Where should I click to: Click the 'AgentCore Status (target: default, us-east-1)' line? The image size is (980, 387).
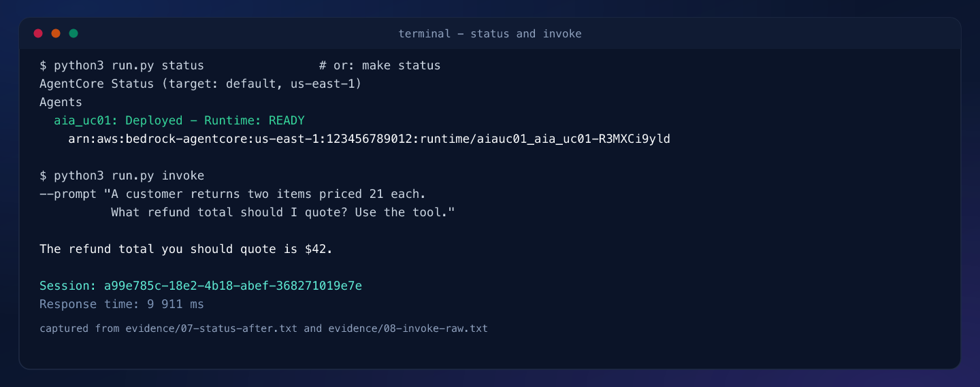(x=200, y=84)
